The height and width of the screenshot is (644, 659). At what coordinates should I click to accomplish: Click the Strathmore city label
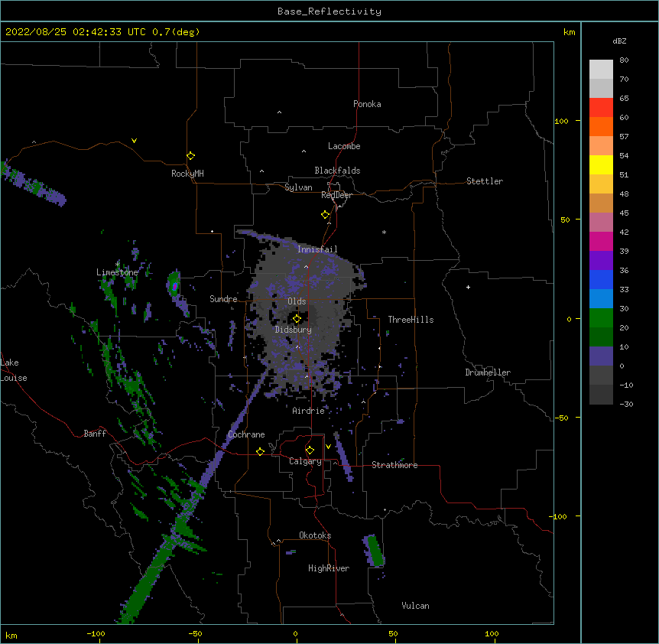[394, 465]
